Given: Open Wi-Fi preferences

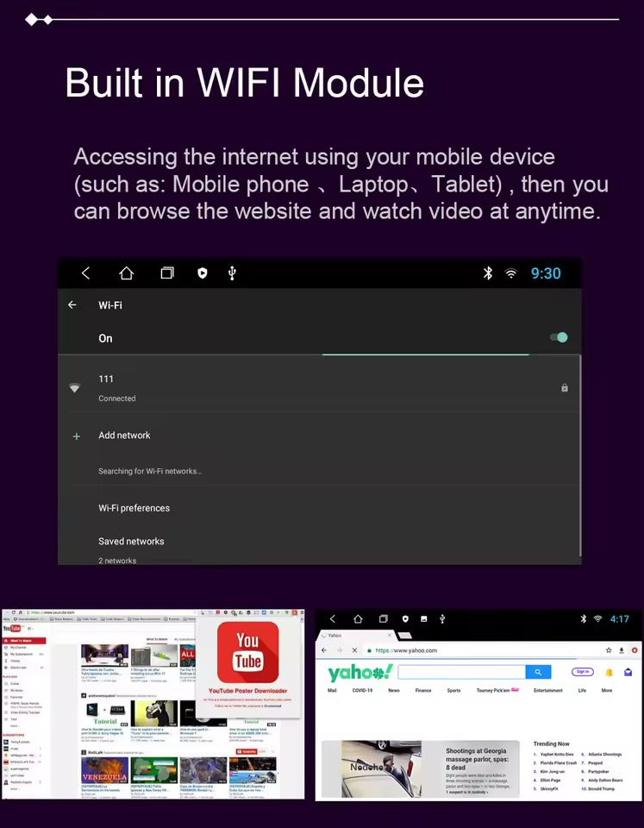Looking at the screenshot, I should pyautogui.click(x=134, y=508).
